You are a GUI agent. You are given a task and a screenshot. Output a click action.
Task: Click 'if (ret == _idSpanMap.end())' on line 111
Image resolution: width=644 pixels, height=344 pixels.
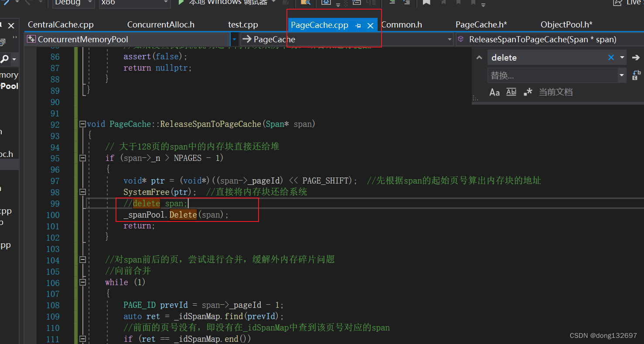pos(187,339)
